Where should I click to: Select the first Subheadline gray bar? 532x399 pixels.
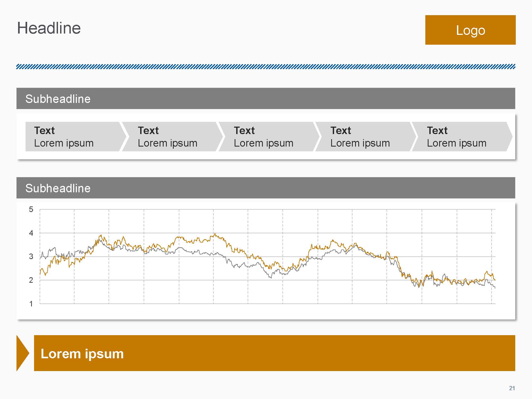click(265, 98)
